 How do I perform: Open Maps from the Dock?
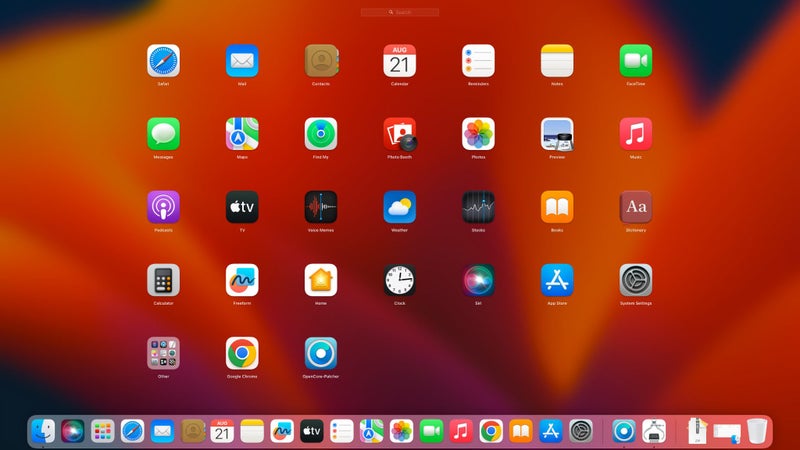pyautogui.click(x=371, y=432)
